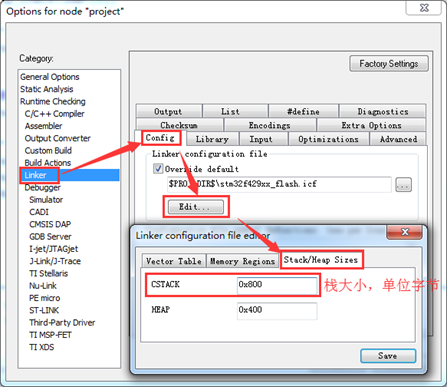Click the linker configuration file path field
This screenshot has width=447, height=387.
[279, 184]
